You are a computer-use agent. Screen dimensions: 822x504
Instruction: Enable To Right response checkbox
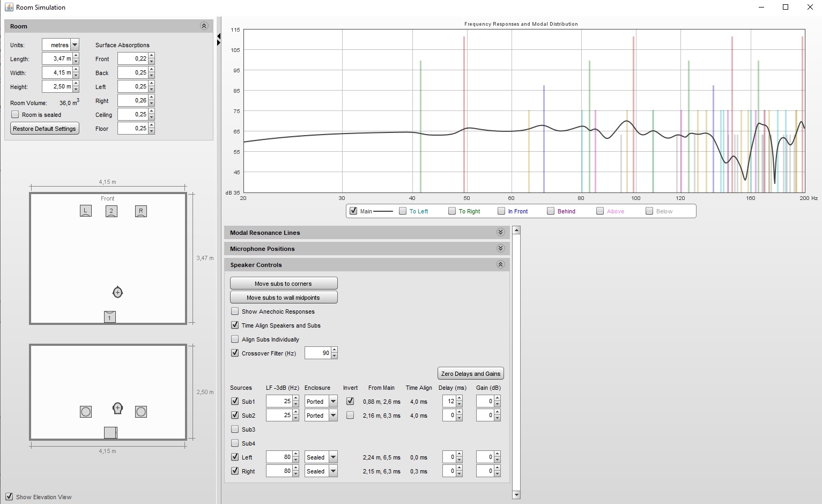click(x=452, y=211)
